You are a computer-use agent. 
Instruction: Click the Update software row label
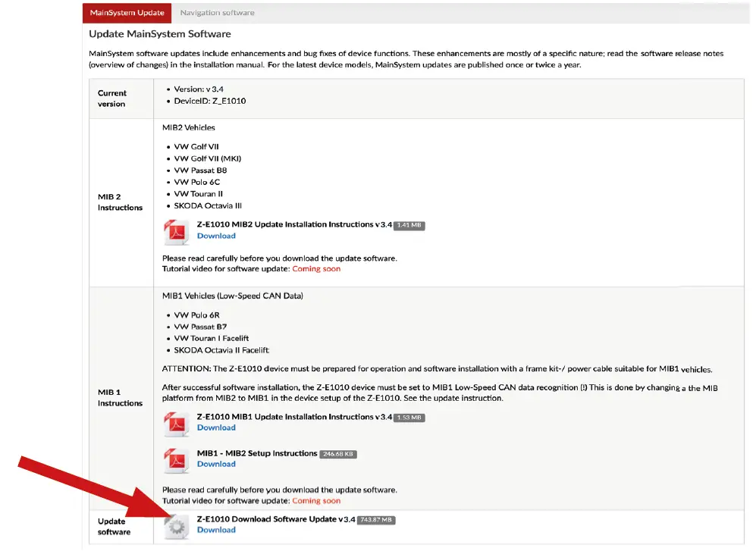coord(114,527)
